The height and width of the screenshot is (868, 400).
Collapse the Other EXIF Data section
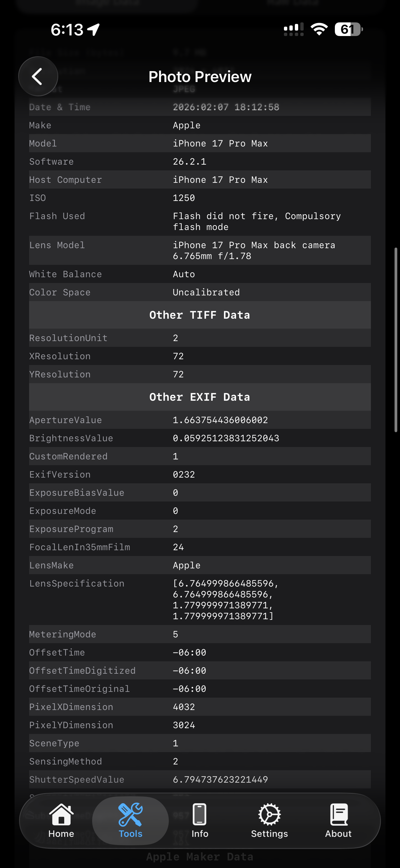pyautogui.click(x=200, y=396)
